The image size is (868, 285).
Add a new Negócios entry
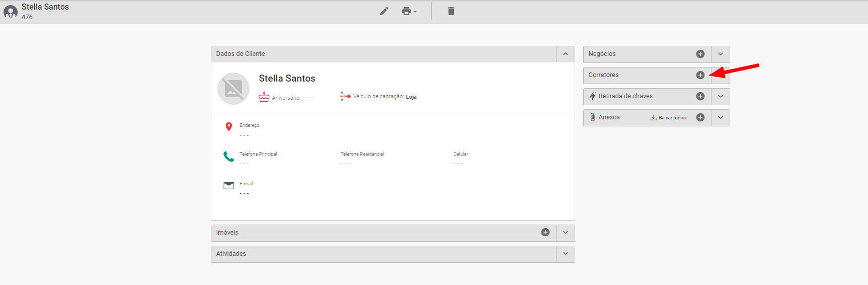(700, 54)
